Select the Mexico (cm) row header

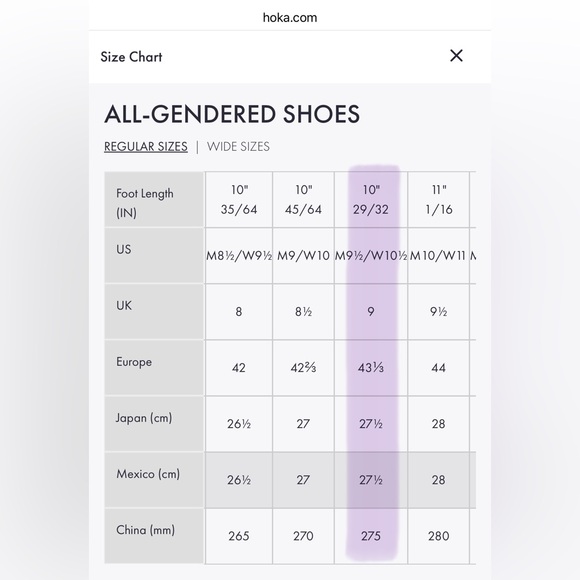[154, 480]
